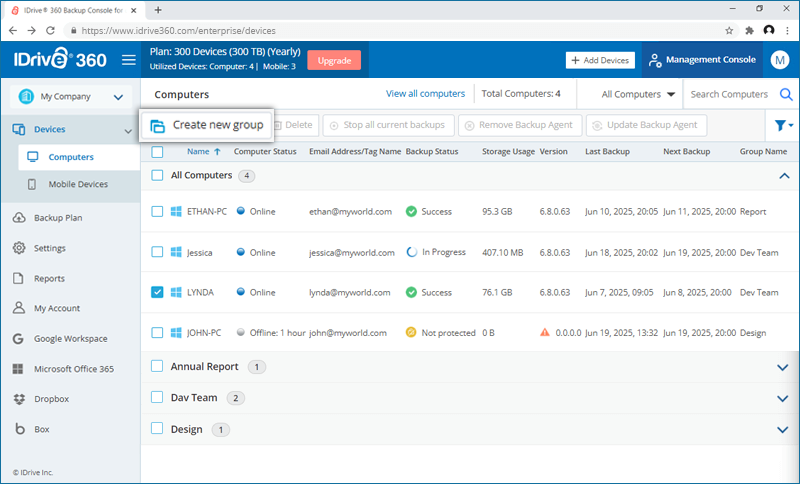Open Backup Plan from sidebar
Image resolution: width=800 pixels, height=484 pixels.
[x=58, y=218]
